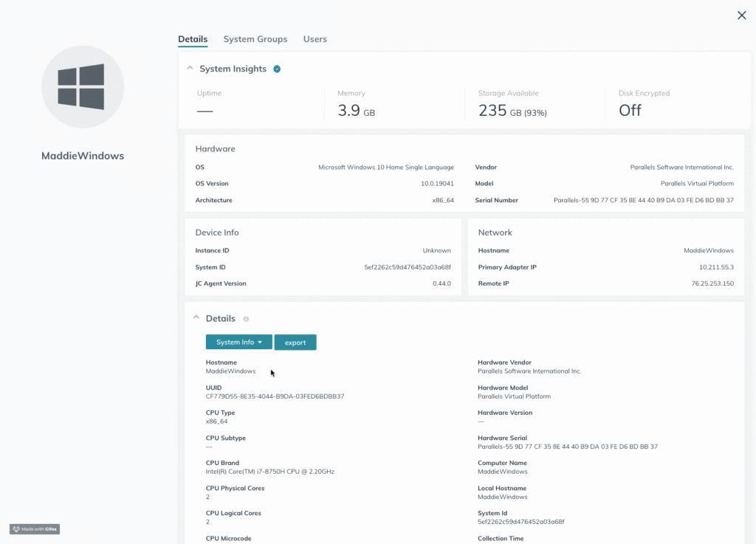The height and width of the screenshot is (544, 756).
Task: Open the System Info dropdown
Action: click(x=238, y=342)
